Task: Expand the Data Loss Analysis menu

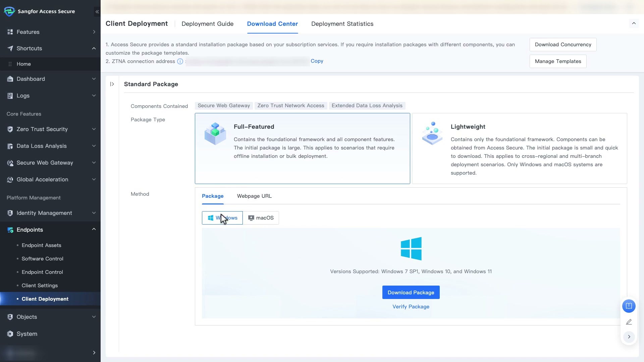Action: pos(94,146)
